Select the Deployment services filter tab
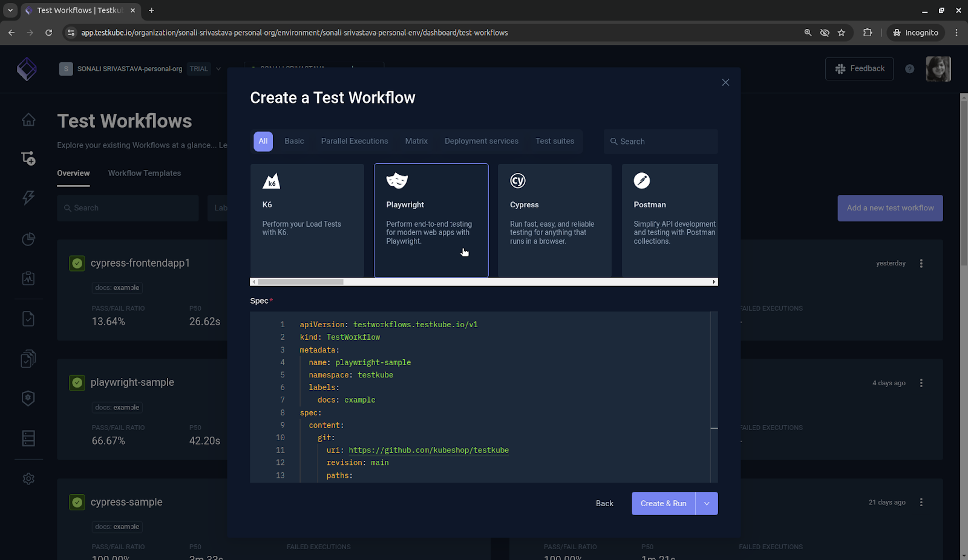The width and height of the screenshot is (968, 560). click(x=482, y=142)
